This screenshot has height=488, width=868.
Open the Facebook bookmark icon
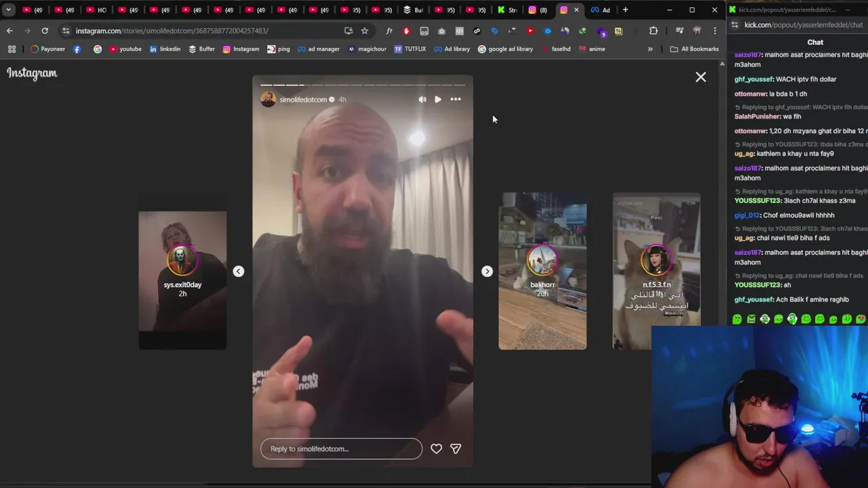point(77,49)
